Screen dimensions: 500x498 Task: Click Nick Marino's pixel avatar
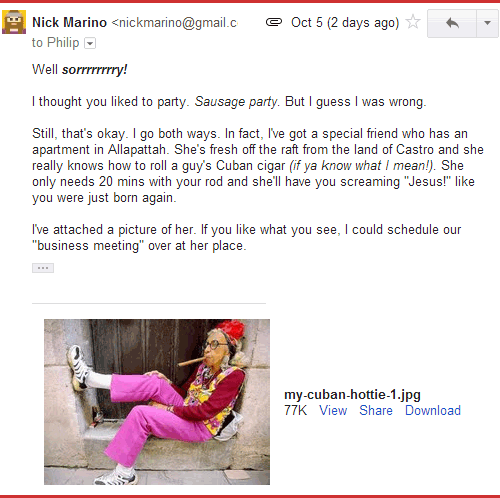[x=14, y=22]
